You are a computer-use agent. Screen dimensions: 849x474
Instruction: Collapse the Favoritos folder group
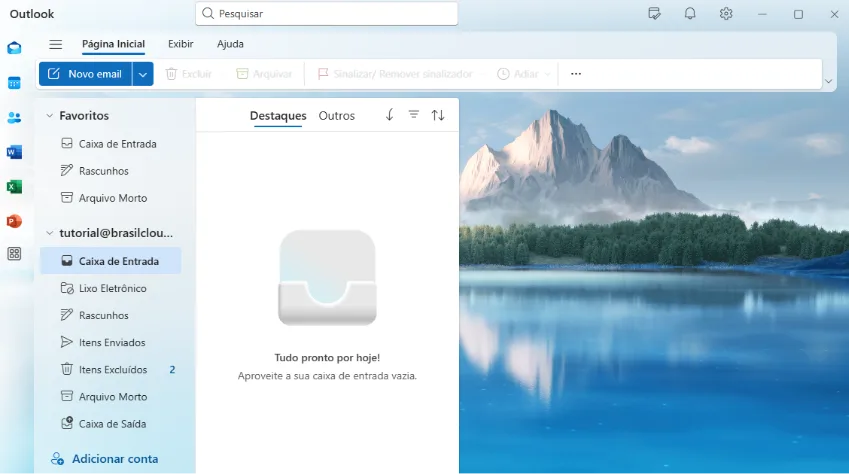(49, 116)
